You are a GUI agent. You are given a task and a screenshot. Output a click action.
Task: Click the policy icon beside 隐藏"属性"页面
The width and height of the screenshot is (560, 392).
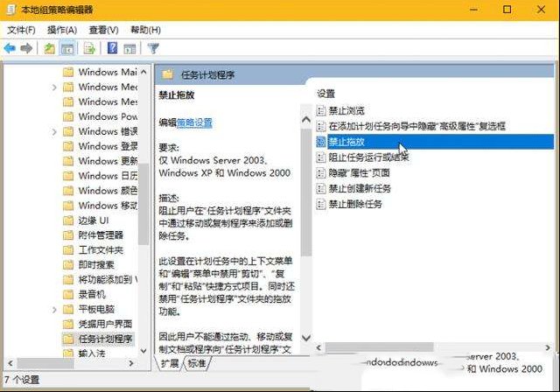tap(321, 173)
